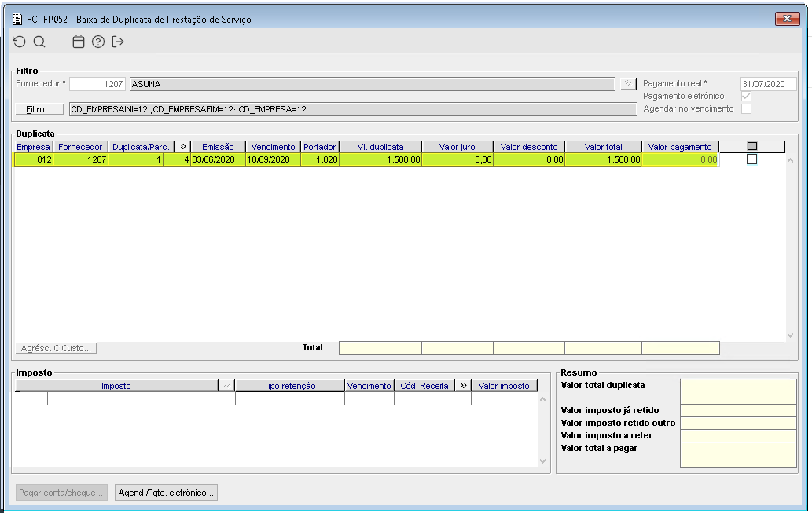812x513 pixels.
Task: Open the help question mark icon
Action: pyautogui.click(x=98, y=42)
